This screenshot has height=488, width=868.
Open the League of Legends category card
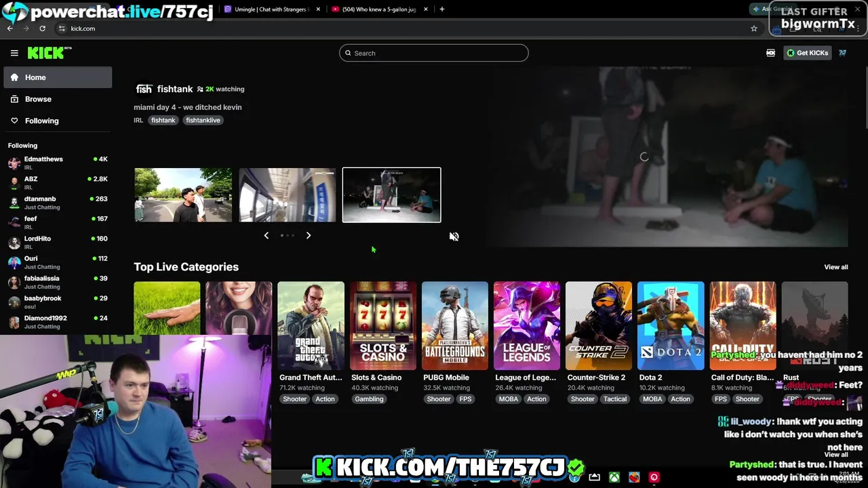coord(527,326)
